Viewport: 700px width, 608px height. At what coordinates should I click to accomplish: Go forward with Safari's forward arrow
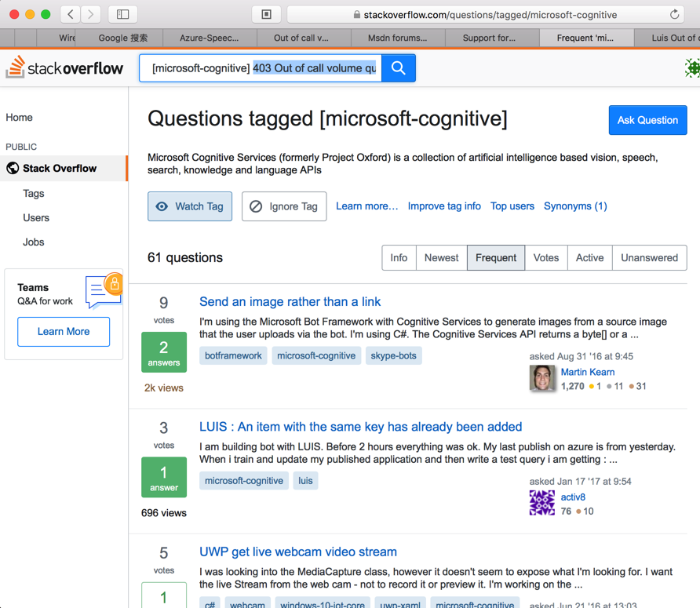[x=91, y=14]
